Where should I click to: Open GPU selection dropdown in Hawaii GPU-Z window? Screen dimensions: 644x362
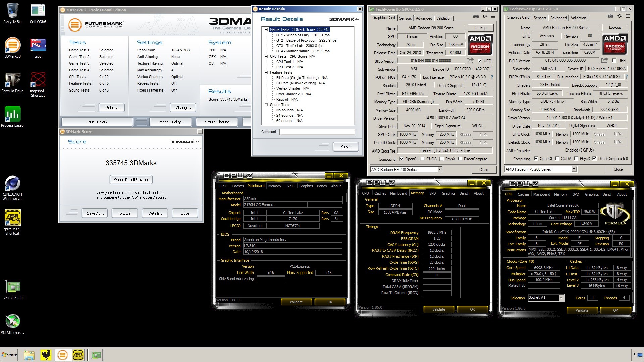click(439, 170)
